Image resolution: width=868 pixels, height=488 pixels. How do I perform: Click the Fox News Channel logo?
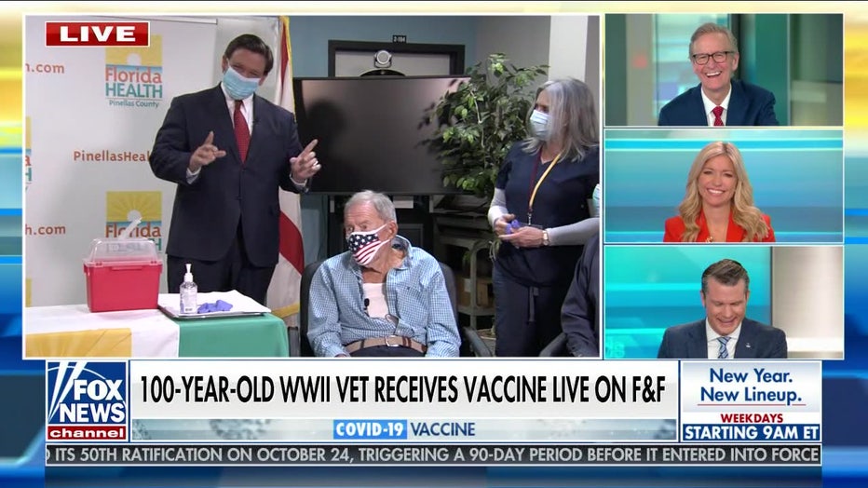[87, 401]
